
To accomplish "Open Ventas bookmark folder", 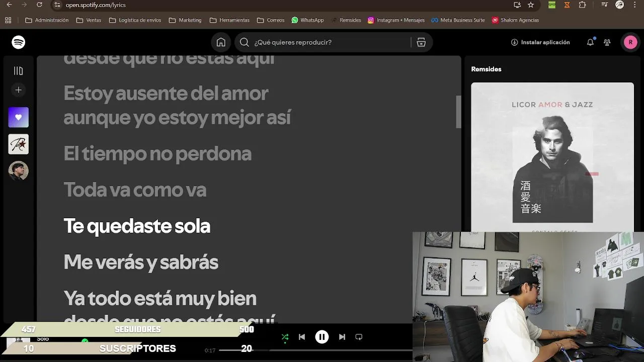I will pos(89,21).
